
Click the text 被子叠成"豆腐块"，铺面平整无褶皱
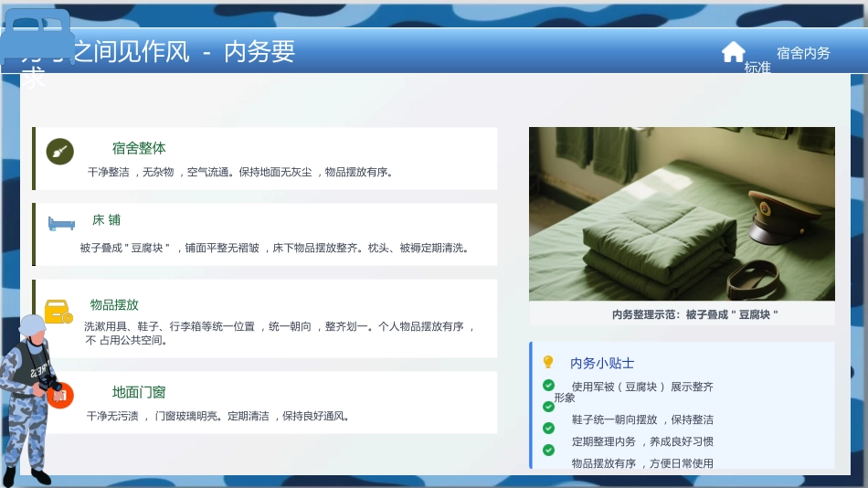pos(169,248)
